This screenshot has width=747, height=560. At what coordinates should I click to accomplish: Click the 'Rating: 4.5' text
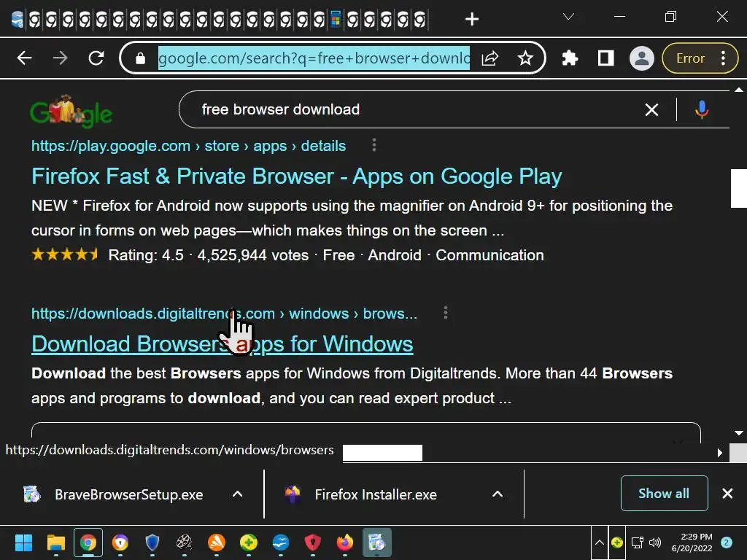pos(146,255)
